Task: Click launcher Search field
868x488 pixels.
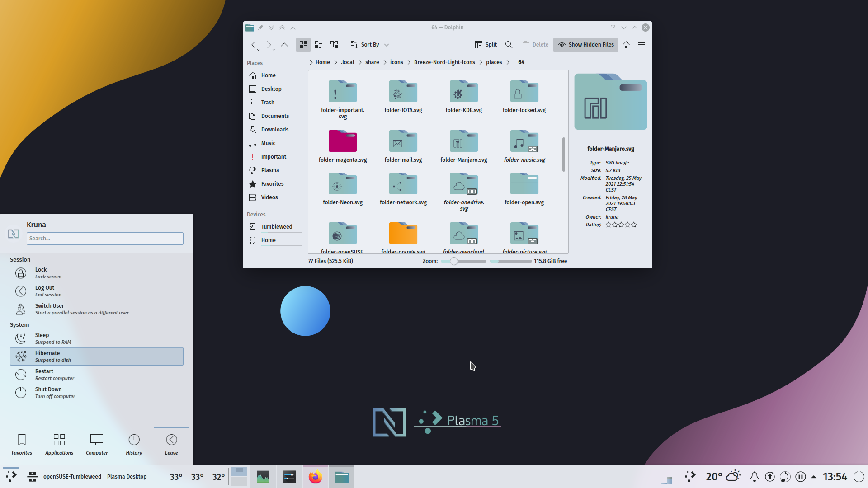Action: point(105,239)
